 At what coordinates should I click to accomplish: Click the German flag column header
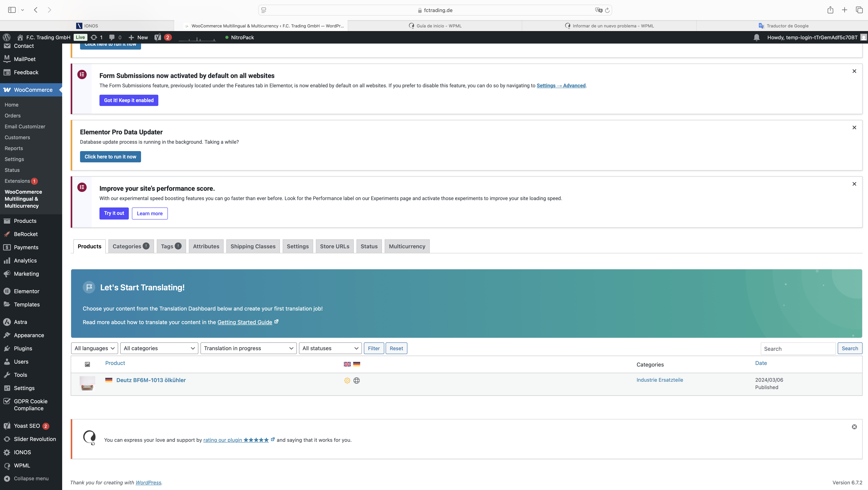point(356,364)
